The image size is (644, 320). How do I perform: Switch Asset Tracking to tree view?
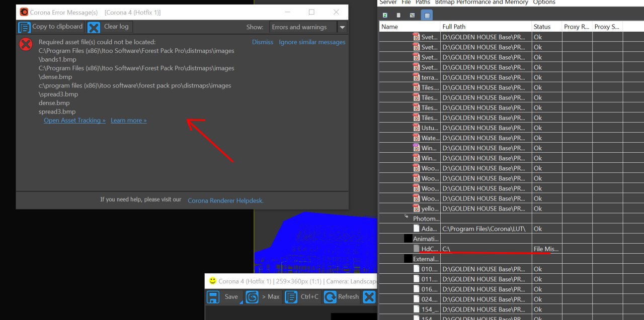point(412,16)
